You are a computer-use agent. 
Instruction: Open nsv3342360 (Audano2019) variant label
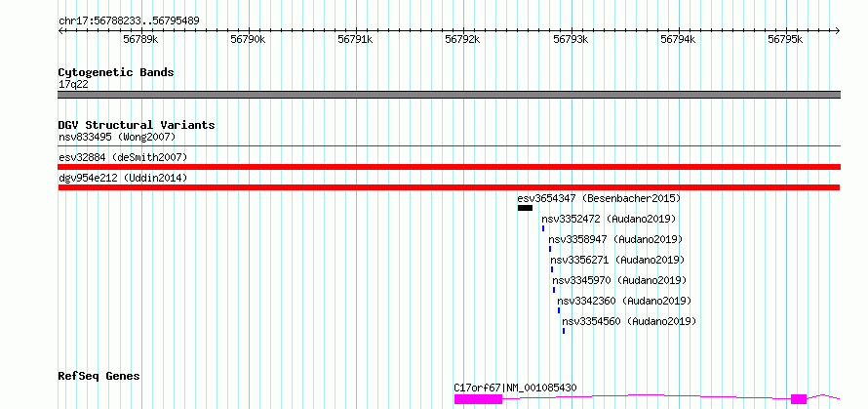(624, 301)
